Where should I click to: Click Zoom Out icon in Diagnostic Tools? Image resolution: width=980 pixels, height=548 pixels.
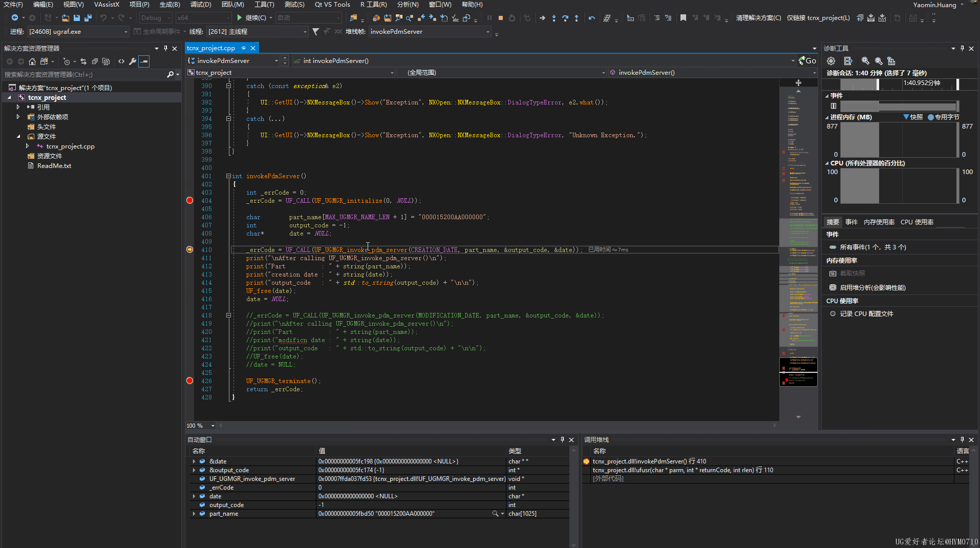[x=879, y=61]
